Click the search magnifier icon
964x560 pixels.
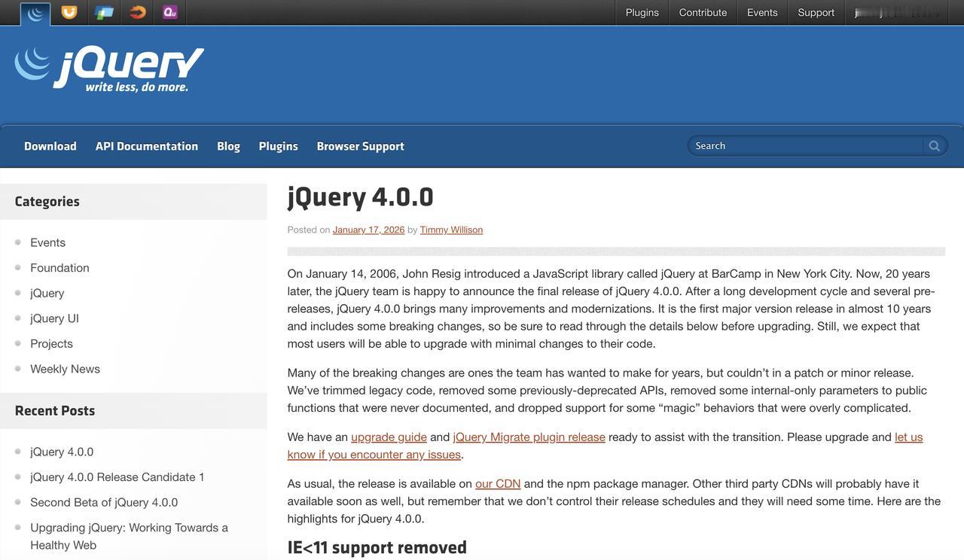pyautogui.click(x=934, y=145)
